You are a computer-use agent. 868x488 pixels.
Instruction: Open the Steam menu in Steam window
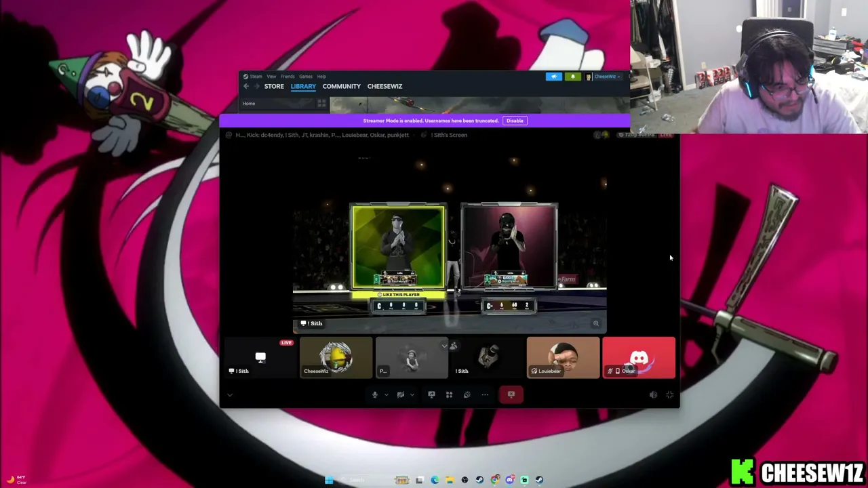point(252,77)
